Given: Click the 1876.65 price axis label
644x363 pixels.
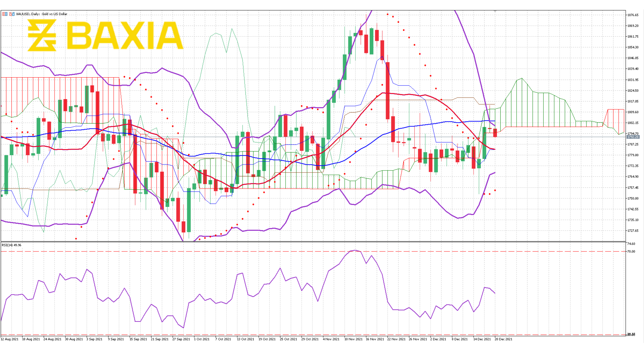Looking at the screenshot, I should click(x=633, y=15).
